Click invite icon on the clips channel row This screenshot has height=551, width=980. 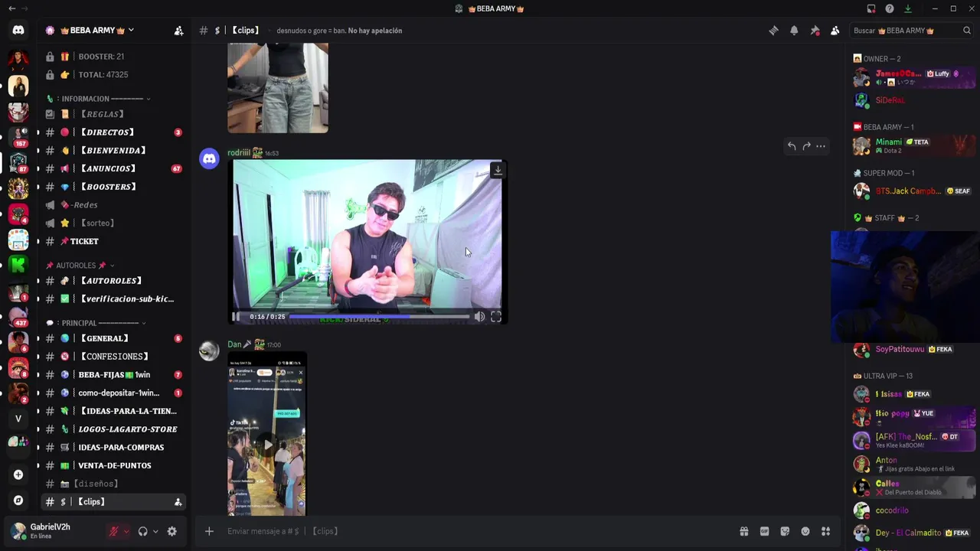click(x=178, y=502)
